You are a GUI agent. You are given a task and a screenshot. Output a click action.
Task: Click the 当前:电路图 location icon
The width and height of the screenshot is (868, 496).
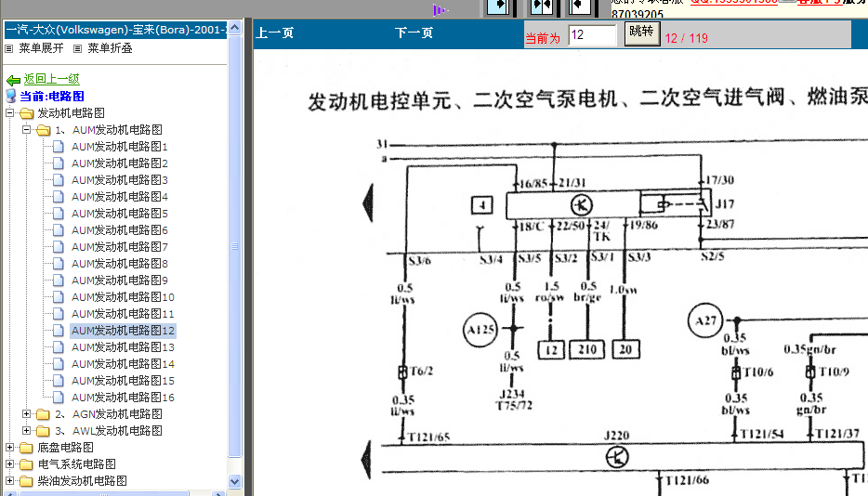point(10,96)
